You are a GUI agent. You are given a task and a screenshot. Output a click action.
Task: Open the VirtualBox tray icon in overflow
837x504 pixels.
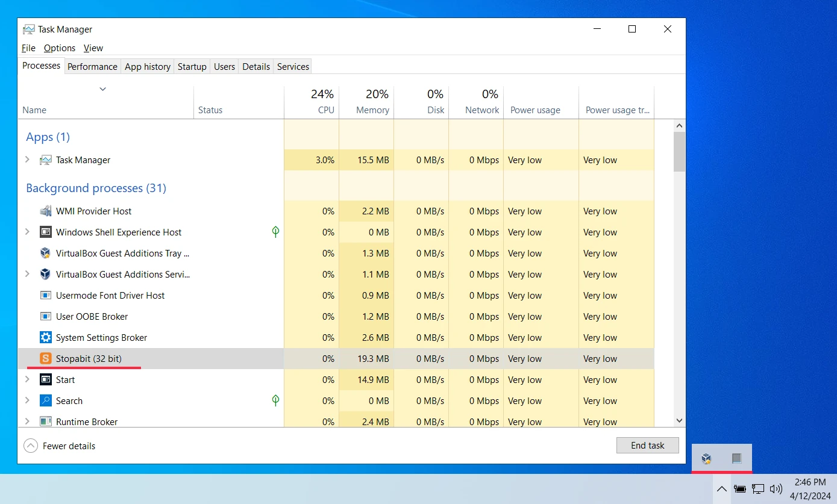coord(706,459)
